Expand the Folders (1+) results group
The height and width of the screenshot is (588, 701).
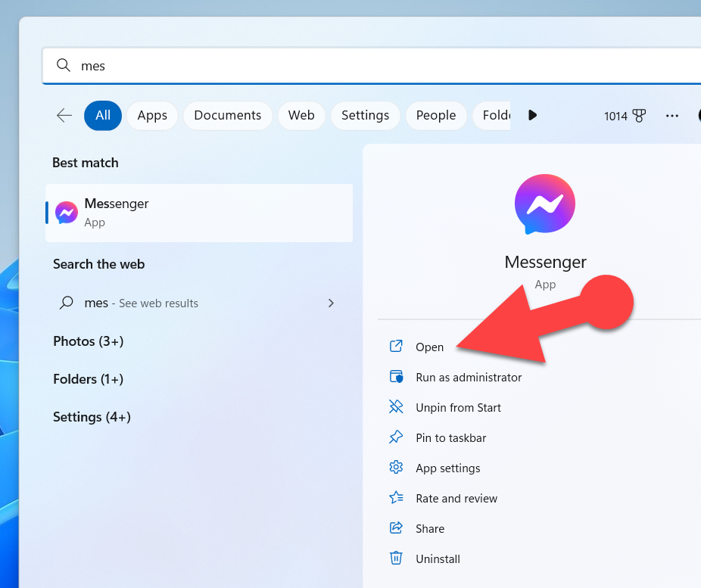[x=88, y=379]
